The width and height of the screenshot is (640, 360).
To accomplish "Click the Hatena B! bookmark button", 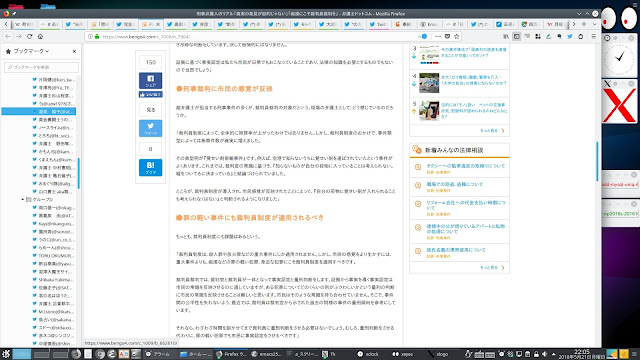I will point(150,167).
